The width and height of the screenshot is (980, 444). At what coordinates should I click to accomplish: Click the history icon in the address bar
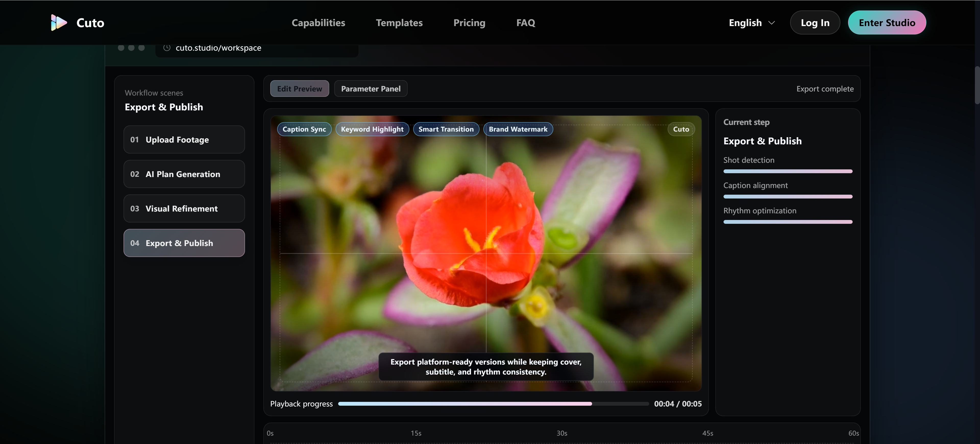(166, 48)
